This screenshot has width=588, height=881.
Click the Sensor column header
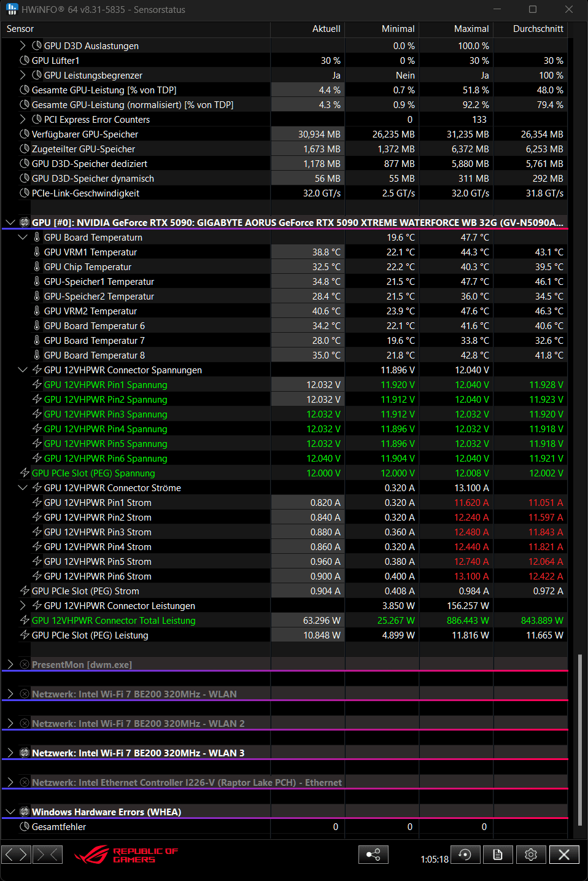136,29
